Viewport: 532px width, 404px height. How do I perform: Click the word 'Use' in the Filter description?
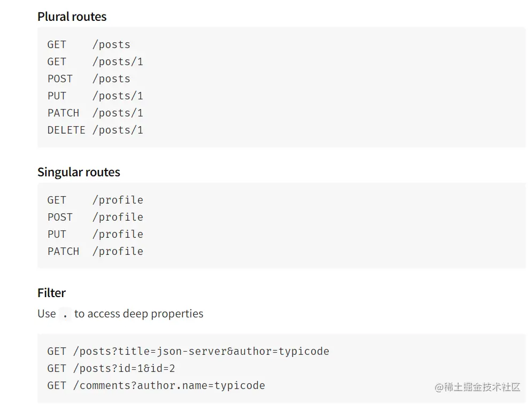coord(47,314)
